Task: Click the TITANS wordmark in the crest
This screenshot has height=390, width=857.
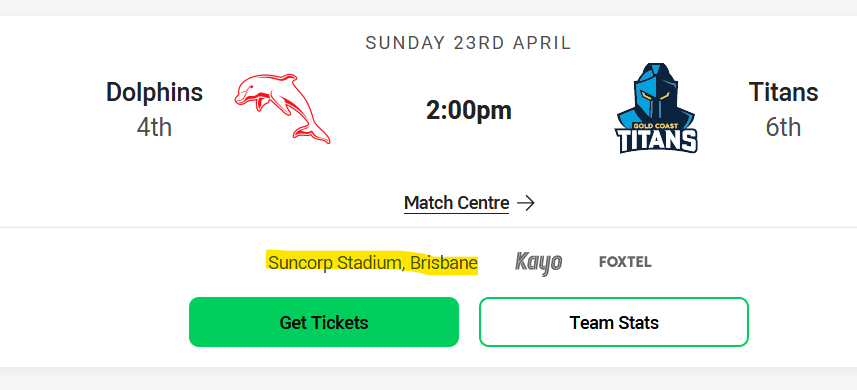Action: click(x=658, y=140)
